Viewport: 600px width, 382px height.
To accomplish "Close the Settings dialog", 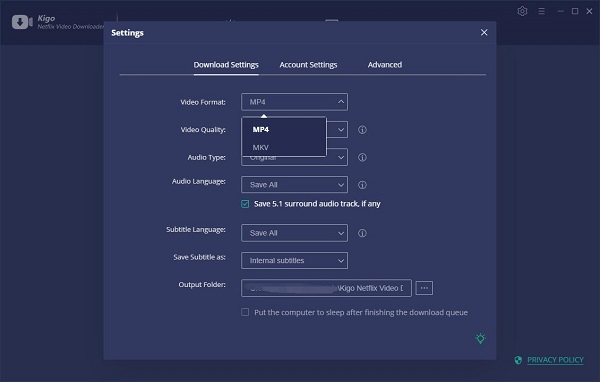I will click(484, 33).
